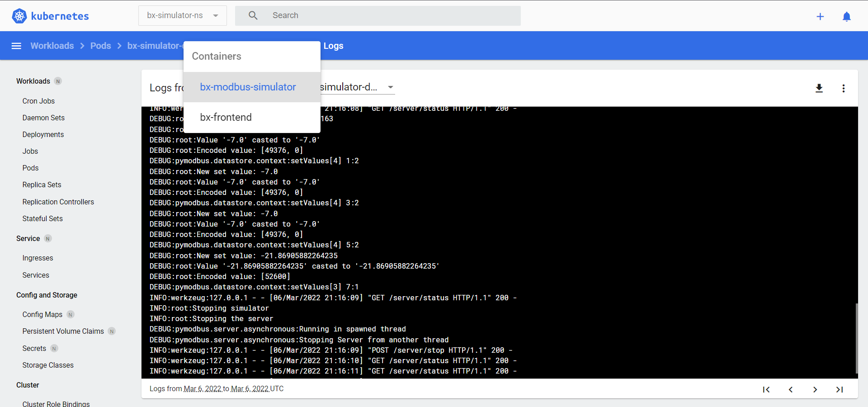Go to the previous log page
The height and width of the screenshot is (407, 868).
791,389
